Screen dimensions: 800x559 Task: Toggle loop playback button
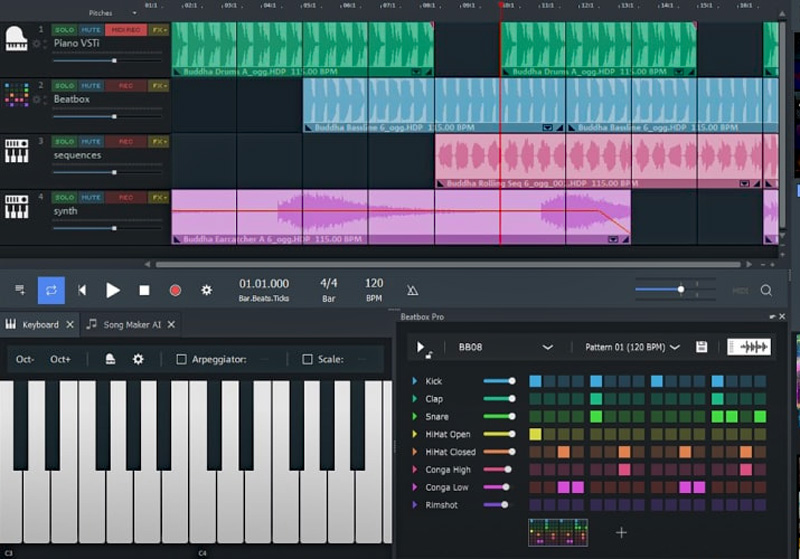(x=51, y=290)
